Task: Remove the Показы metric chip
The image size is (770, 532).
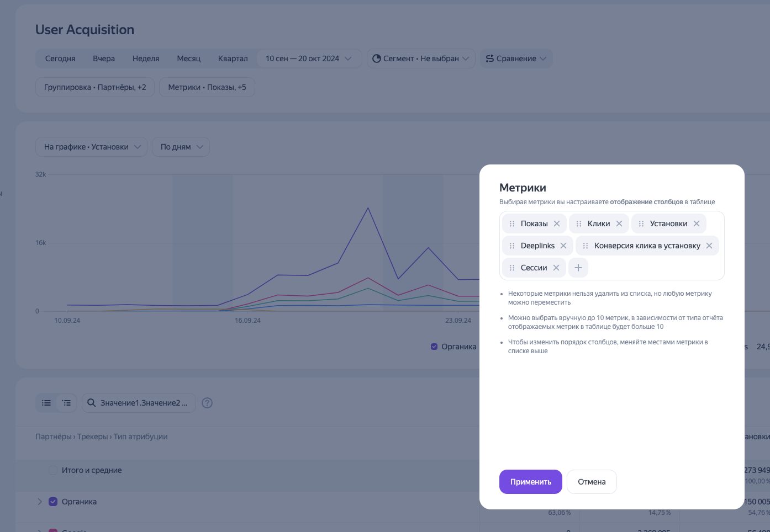Action: click(x=557, y=224)
